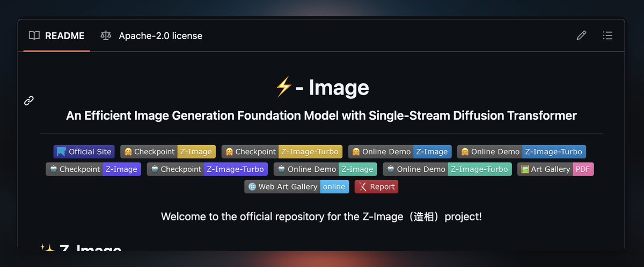Open the blue Online Demo Z-Image-Turbo badge
Viewport: 644px width, 267px height.
coord(522,151)
